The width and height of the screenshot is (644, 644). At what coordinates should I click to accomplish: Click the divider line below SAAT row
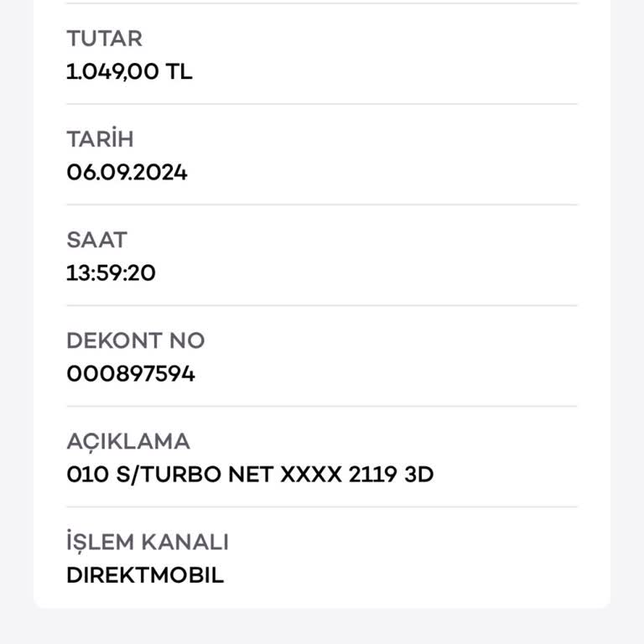click(x=322, y=305)
